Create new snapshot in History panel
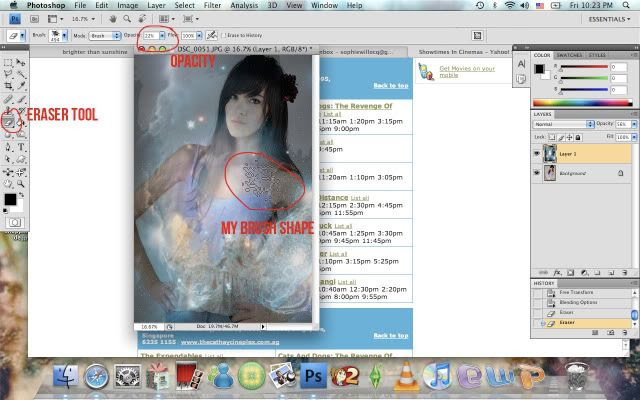This screenshot has width=640, height=400. 611,333
